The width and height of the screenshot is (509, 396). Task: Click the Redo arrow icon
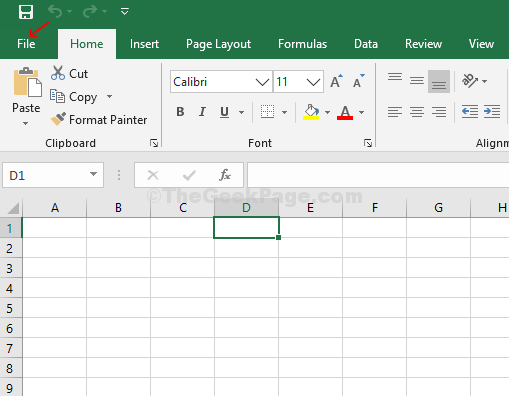pos(90,11)
